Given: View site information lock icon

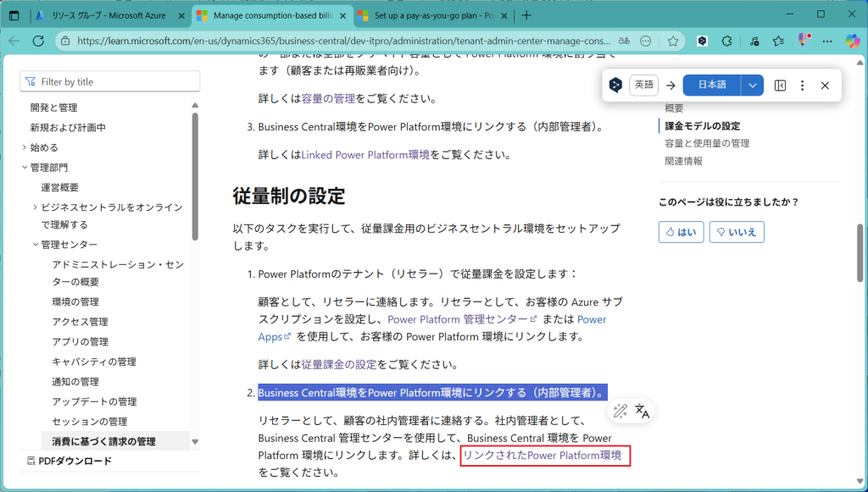Looking at the screenshot, I should 65,41.
